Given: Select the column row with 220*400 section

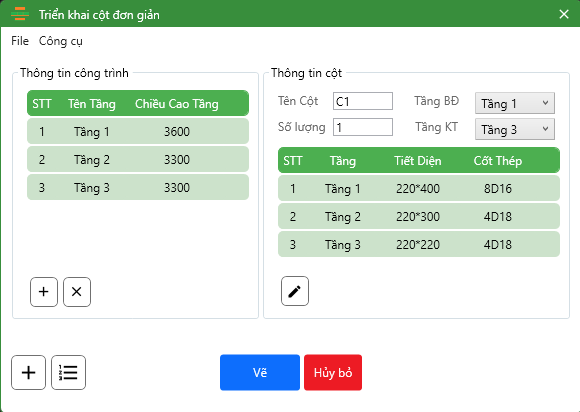Looking at the screenshot, I should [419, 189].
